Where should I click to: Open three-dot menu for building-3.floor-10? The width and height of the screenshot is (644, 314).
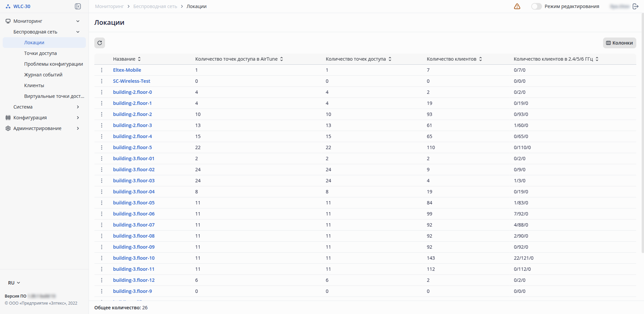pyautogui.click(x=102, y=258)
